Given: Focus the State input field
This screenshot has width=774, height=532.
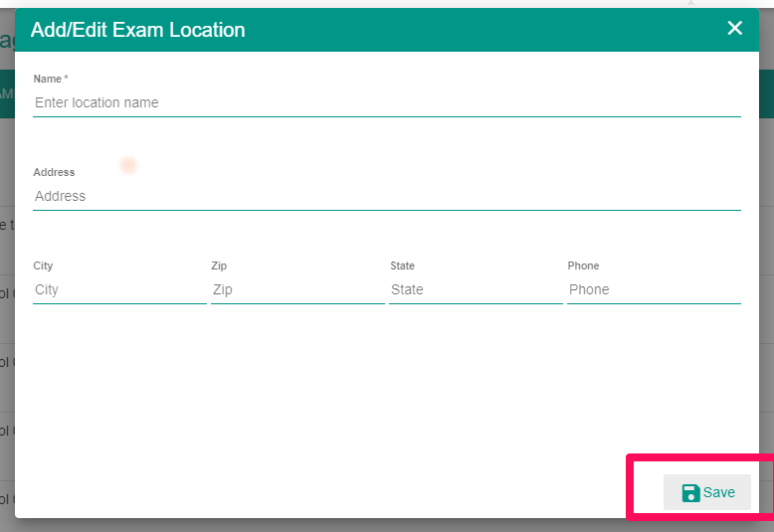Looking at the screenshot, I should pyautogui.click(x=476, y=289).
